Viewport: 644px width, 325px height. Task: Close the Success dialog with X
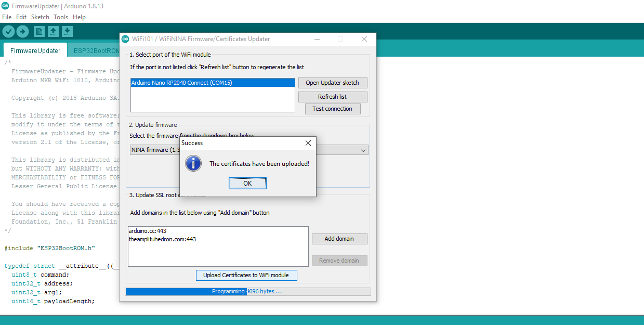tap(308, 143)
